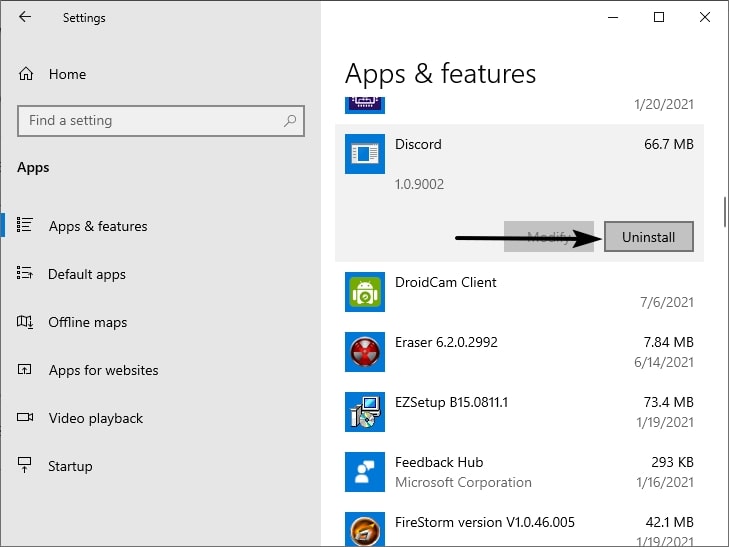Click Eraser size 7.84 MB
The width and height of the screenshot is (729, 547).
coord(669,342)
